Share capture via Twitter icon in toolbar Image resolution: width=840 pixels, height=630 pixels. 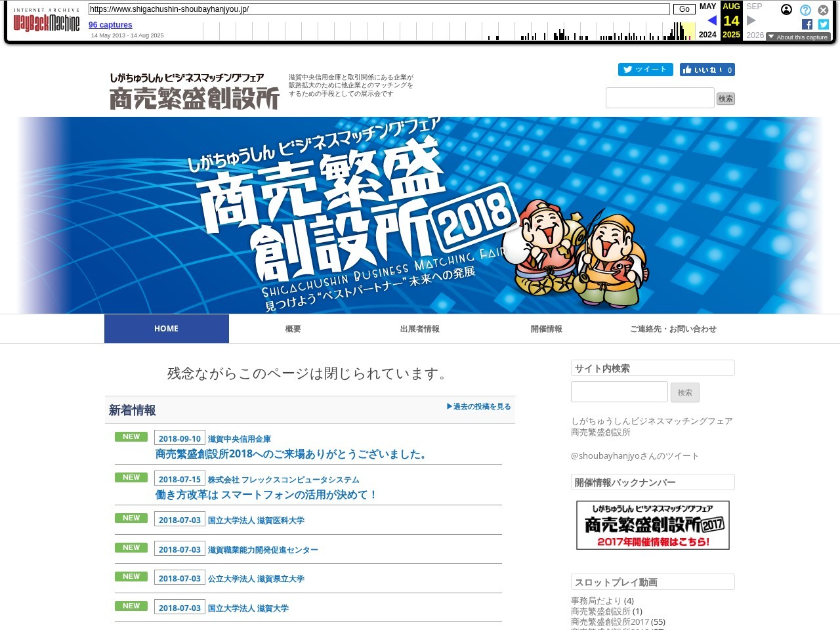[x=824, y=24]
